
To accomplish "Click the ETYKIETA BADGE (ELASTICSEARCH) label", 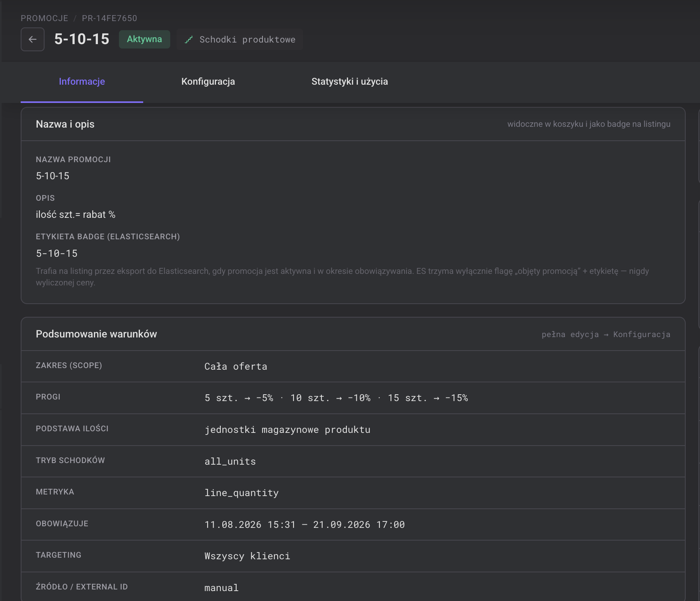I will [108, 237].
